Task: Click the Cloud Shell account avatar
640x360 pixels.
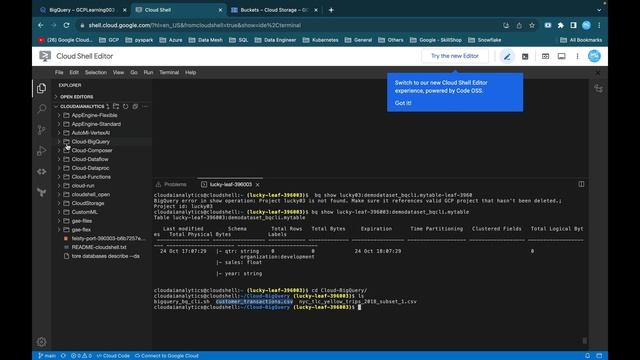Action: tap(594, 56)
